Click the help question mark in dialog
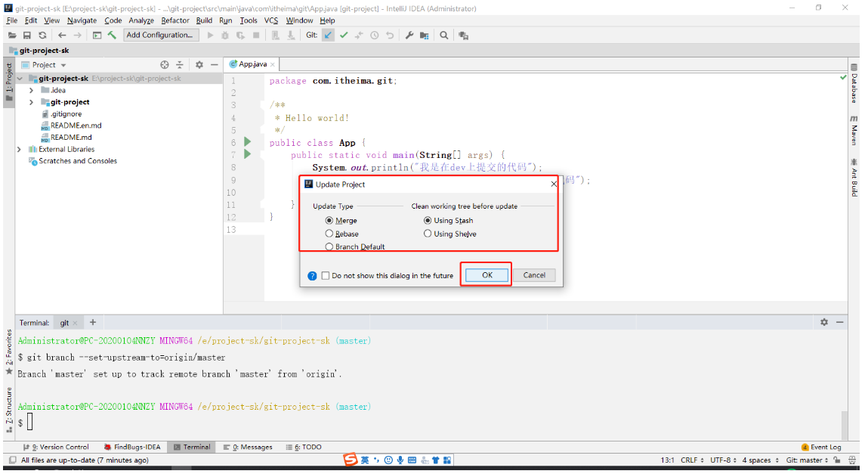This screenshot has height=474, width=868. click(312, 276)
